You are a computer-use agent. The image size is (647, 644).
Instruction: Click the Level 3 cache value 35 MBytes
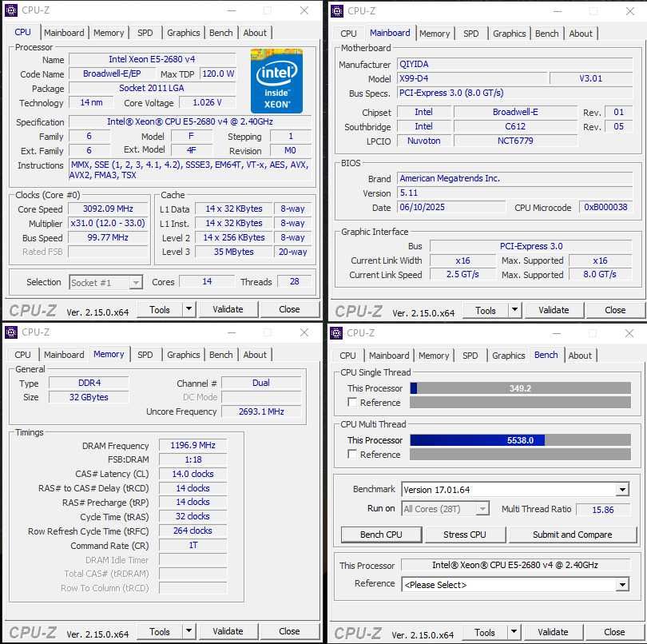233,252
